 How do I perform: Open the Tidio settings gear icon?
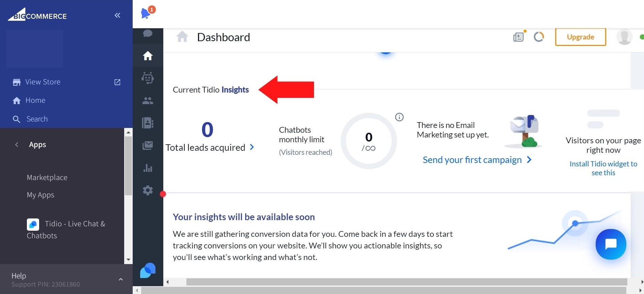[148, 190]
